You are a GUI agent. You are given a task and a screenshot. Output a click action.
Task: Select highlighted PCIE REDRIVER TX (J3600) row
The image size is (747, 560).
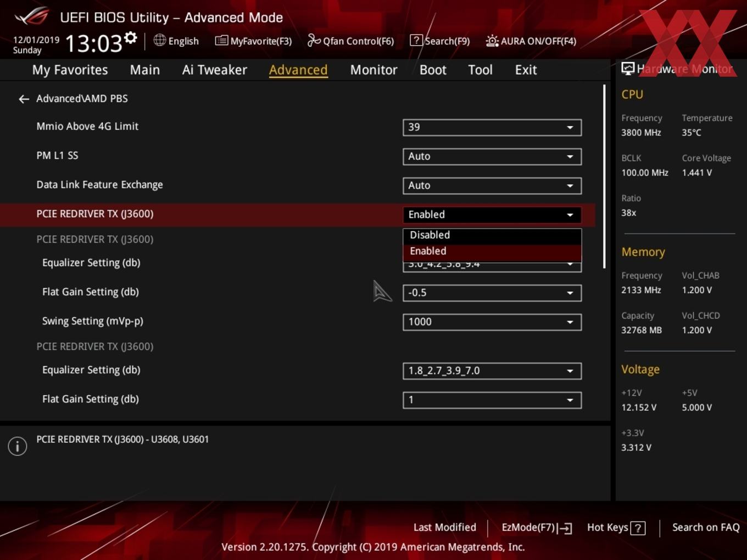coord(298,214)
